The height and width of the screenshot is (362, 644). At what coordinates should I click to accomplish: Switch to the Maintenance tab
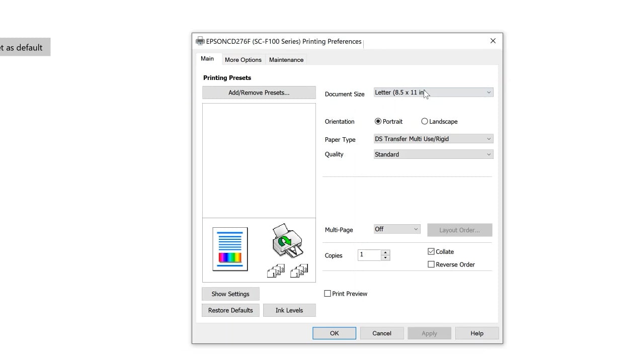tap(286, 60)
